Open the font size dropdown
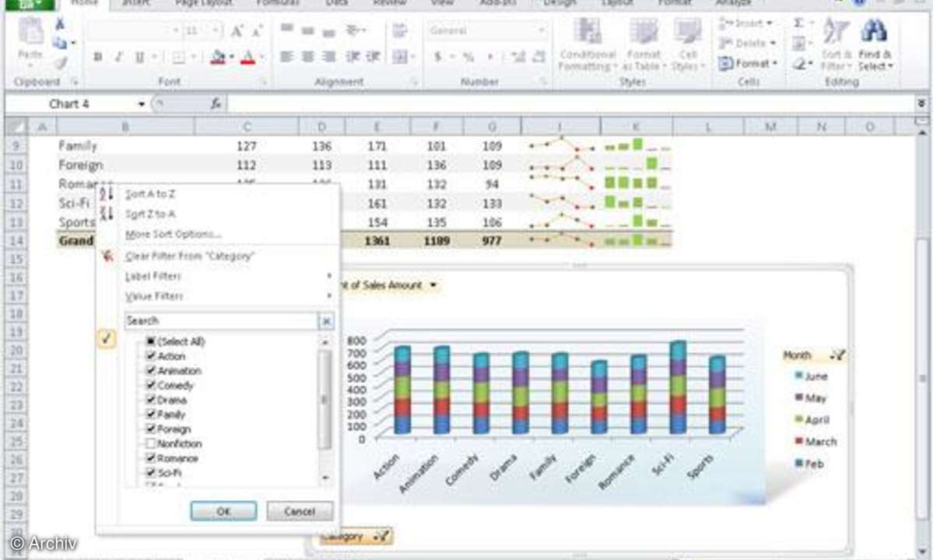Screen dimensions: 933x560 (x=216, y=30)
